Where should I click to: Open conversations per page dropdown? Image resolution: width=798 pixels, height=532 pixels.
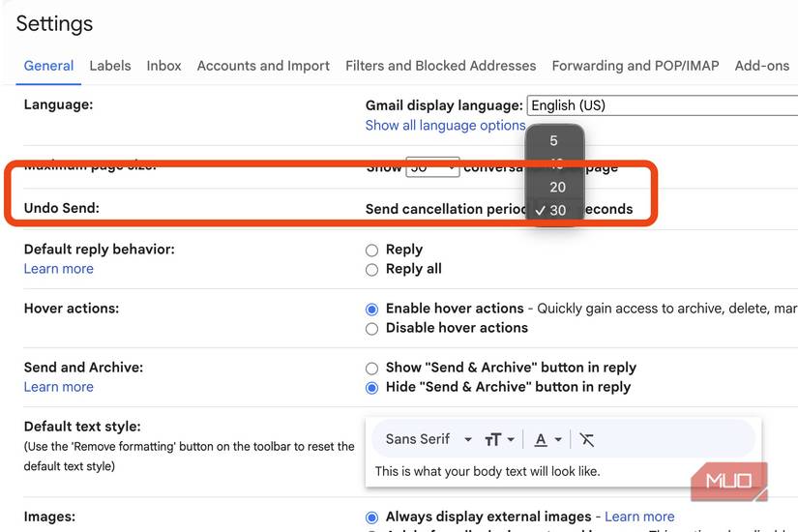click(x=432, y=167)
